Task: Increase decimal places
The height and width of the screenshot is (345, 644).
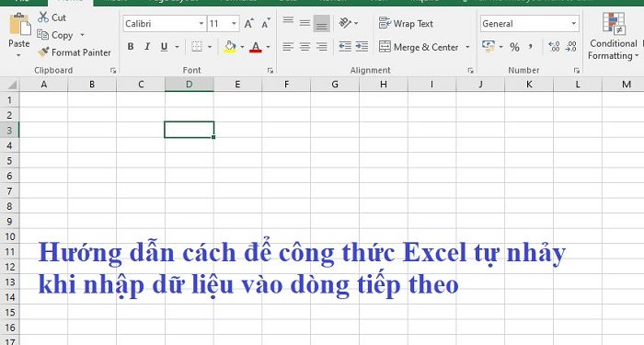Action: 554,47
